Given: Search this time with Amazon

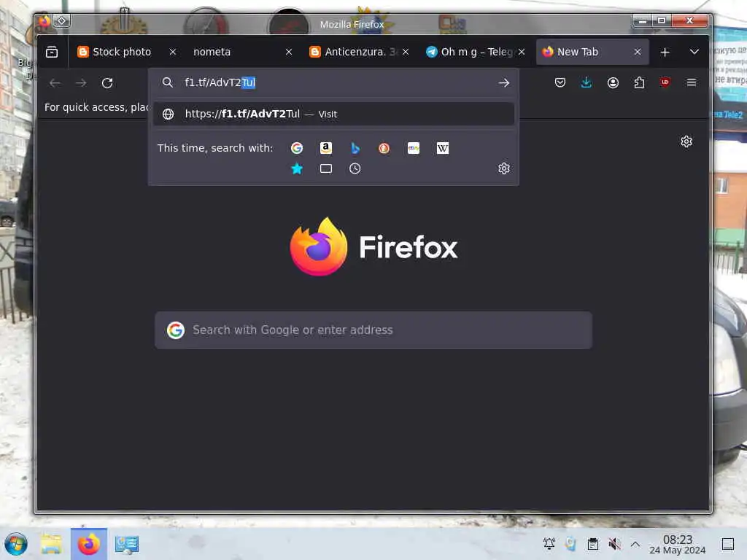Looking at the screenshot, I should 326,148.
